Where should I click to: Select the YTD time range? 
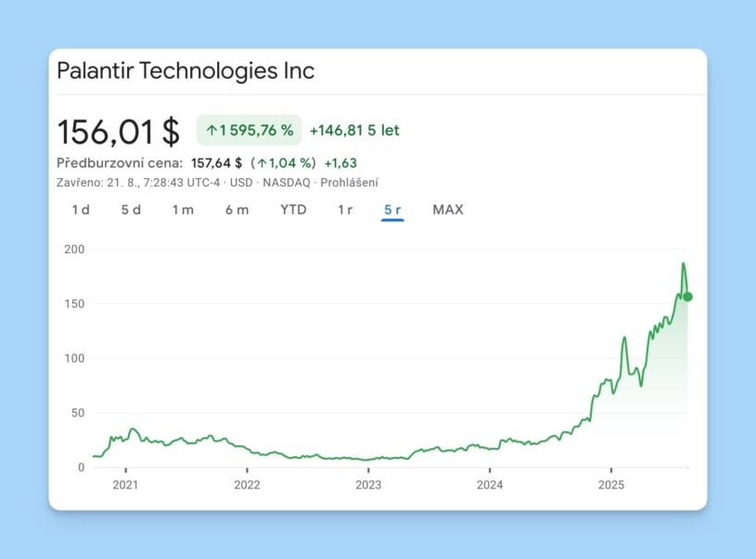point(293,210)
